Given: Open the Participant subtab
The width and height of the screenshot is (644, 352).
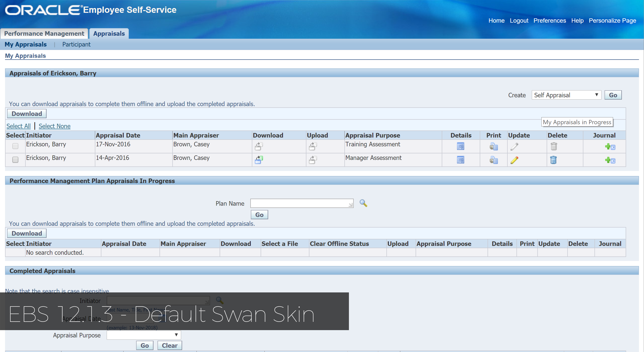Looking at the screenshot, I should pos(76,45).
